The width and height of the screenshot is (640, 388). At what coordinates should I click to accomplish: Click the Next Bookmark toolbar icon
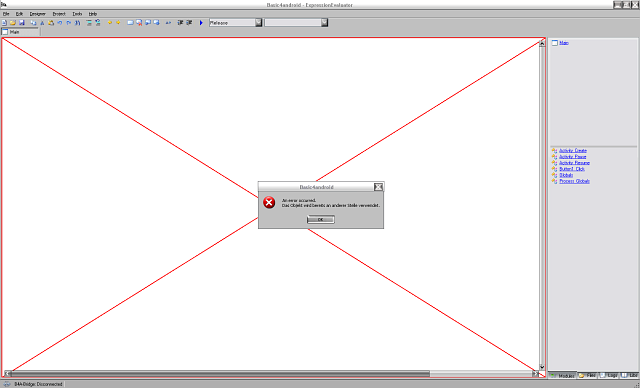(x=156, y=23)
